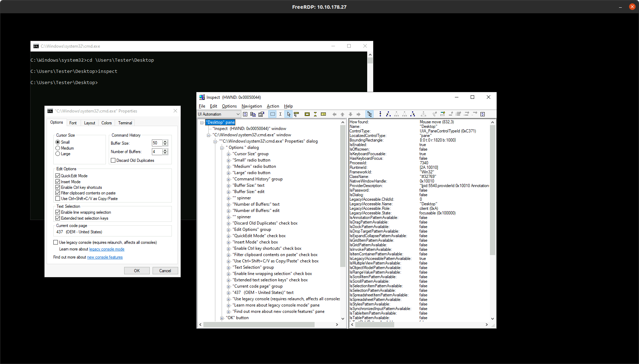This screenshot has height=364, width=639.
Task: Click the rightmost refresh icon in Inspect toolbar
Action: click(x=483, y=114)
